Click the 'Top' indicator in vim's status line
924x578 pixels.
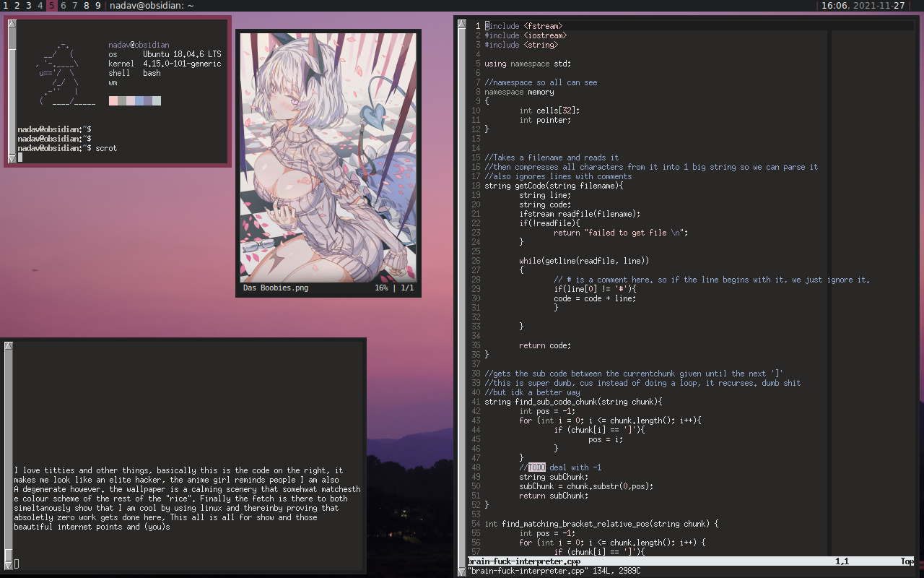point(907,561)
